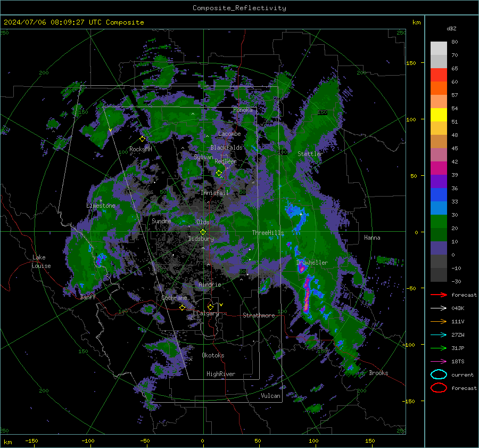
Task: Click the Drumheller city label
Action: [312, 263]
